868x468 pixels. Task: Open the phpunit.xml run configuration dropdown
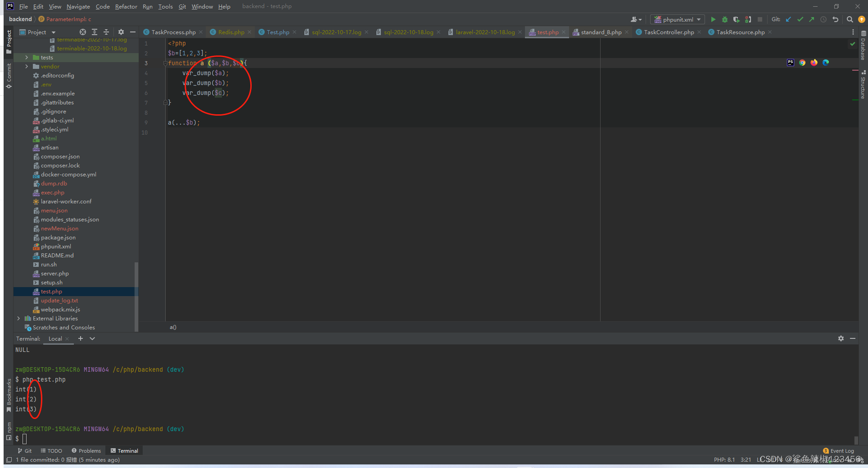(x=677, y=19)
